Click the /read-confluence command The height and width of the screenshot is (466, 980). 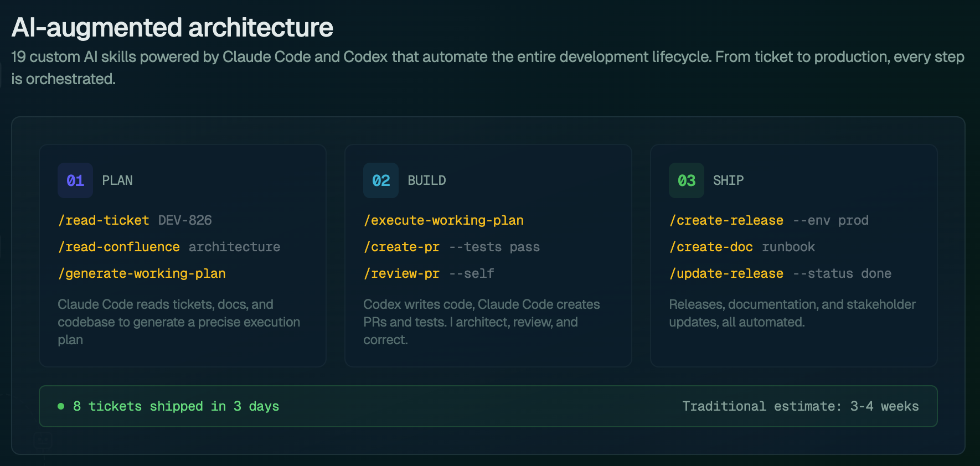click(119, 247)
